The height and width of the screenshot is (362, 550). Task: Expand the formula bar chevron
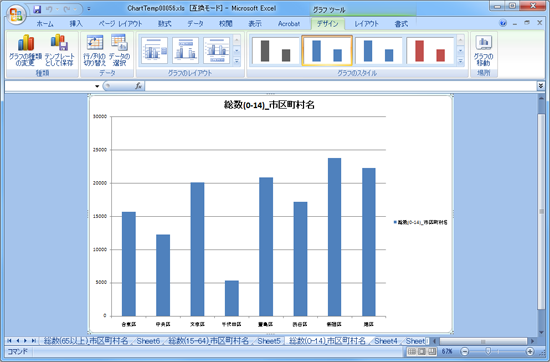tap(541, 86)
